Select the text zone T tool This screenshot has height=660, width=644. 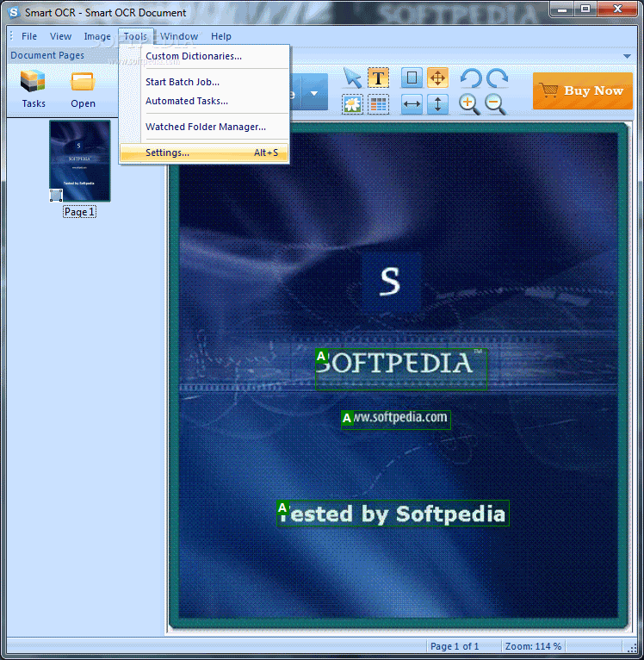[x=378, y=78]
